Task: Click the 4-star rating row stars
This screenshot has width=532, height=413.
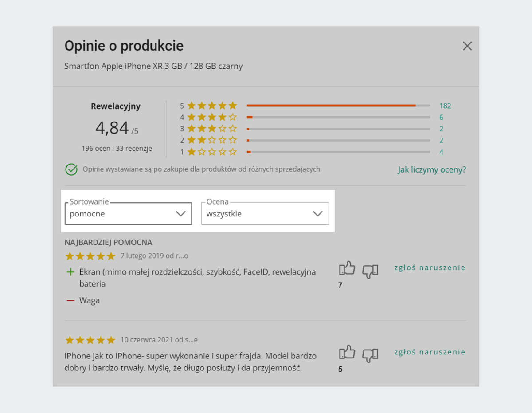Action: pyautogui.click(x=212, y=118)
